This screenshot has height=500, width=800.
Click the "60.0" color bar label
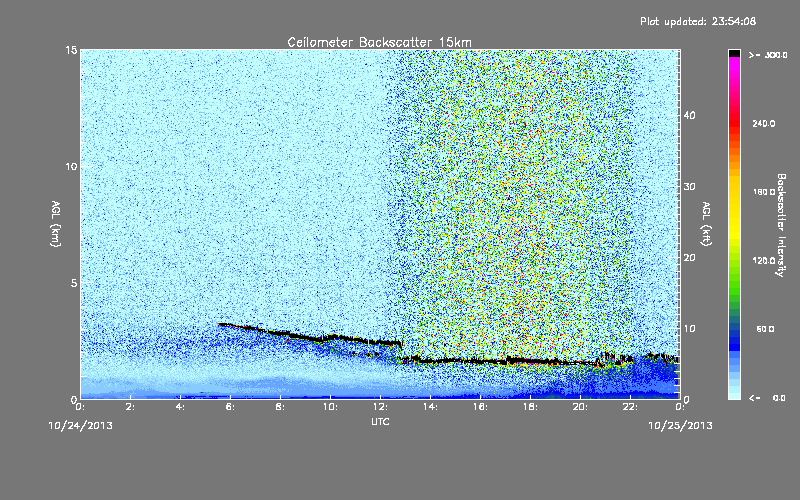pos(765,329)
